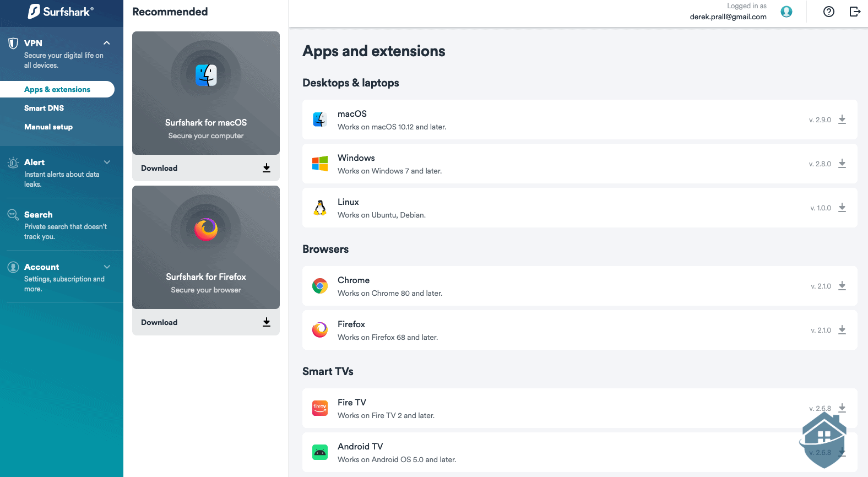Click the Fire TV row title
The image size is (868, 477).
(x=352, y=402)
